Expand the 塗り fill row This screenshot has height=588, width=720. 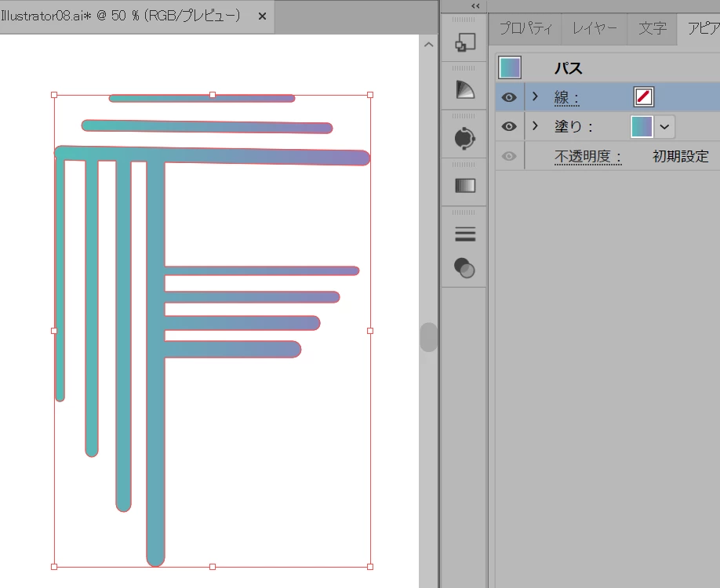coord(535,125)
